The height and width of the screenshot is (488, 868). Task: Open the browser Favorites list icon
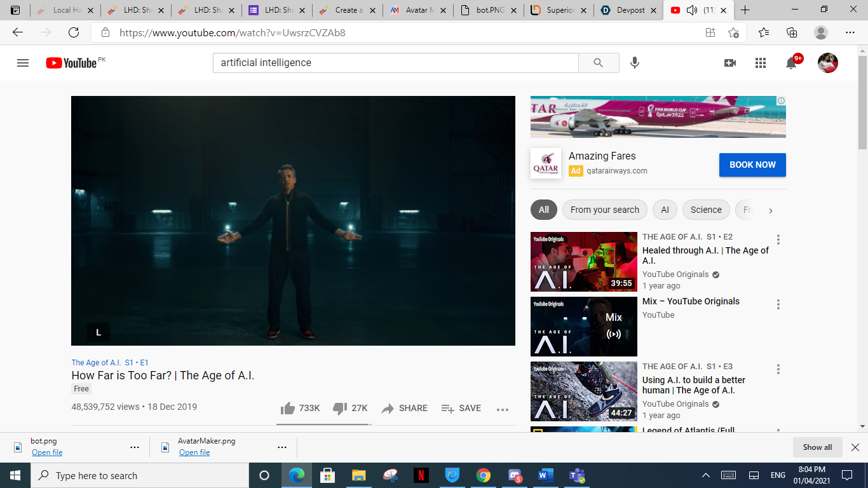coord(763,32)
